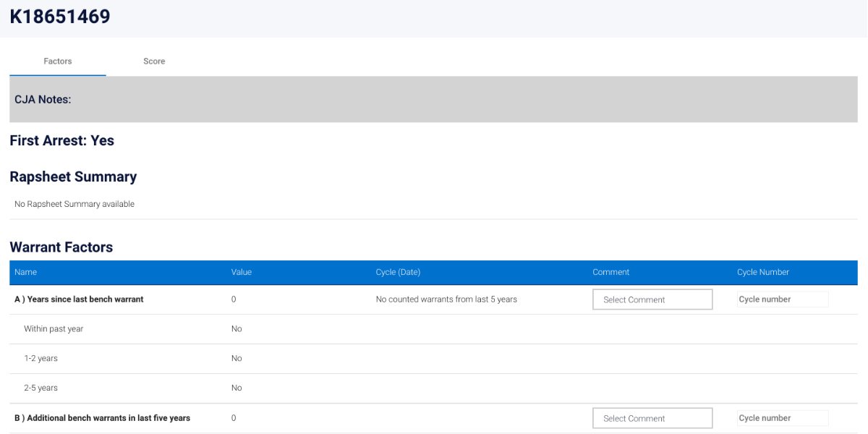Click the Cycle Number column header
This screenshot has height=434, width=868.
pyautogui.click(x=762, y=273)
